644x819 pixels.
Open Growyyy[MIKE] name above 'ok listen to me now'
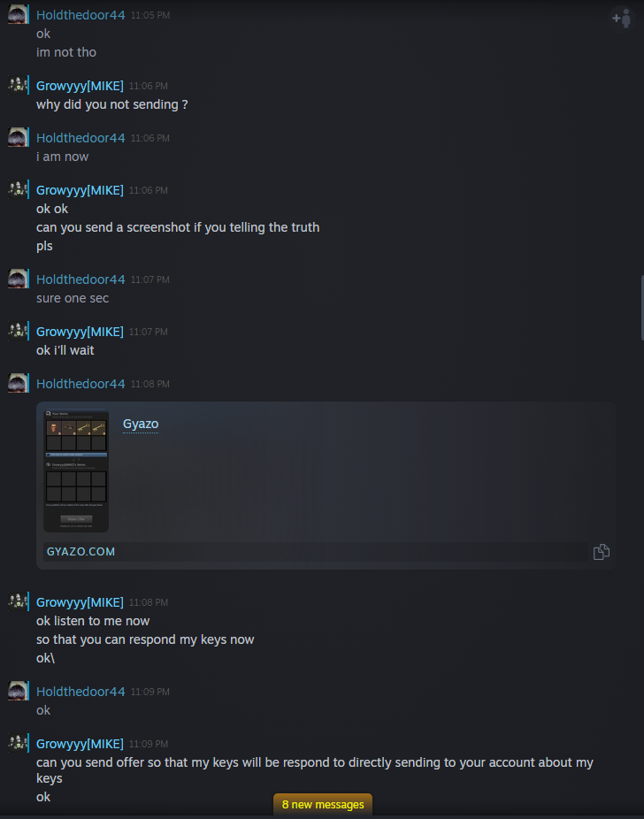click(x=80, y=602)
